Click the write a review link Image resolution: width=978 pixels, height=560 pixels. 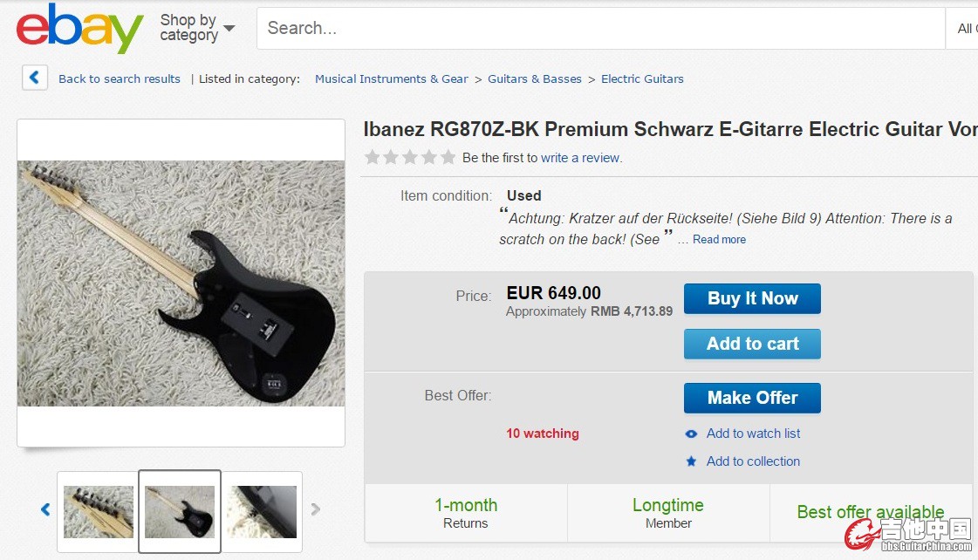(580, 158)
